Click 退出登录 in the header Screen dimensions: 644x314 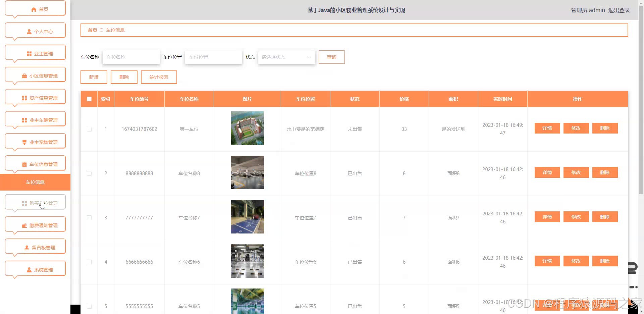coord(619,10)
